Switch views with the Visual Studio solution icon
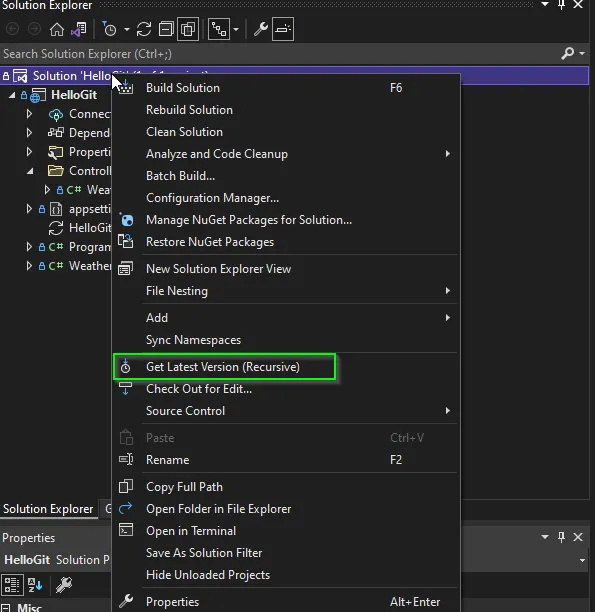The width and height of the screenshot is (595, 612). (x=78, y=29)
